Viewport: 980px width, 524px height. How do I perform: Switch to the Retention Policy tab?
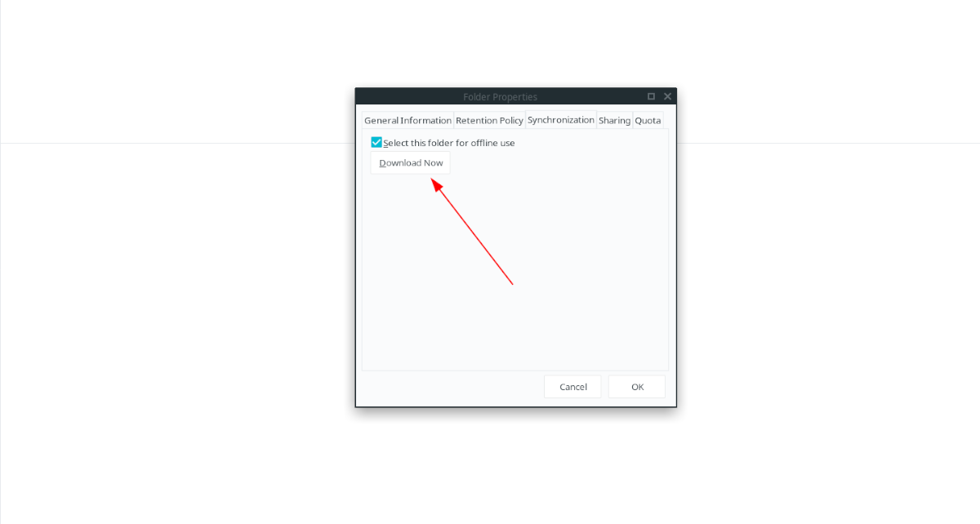coord(489,120)
